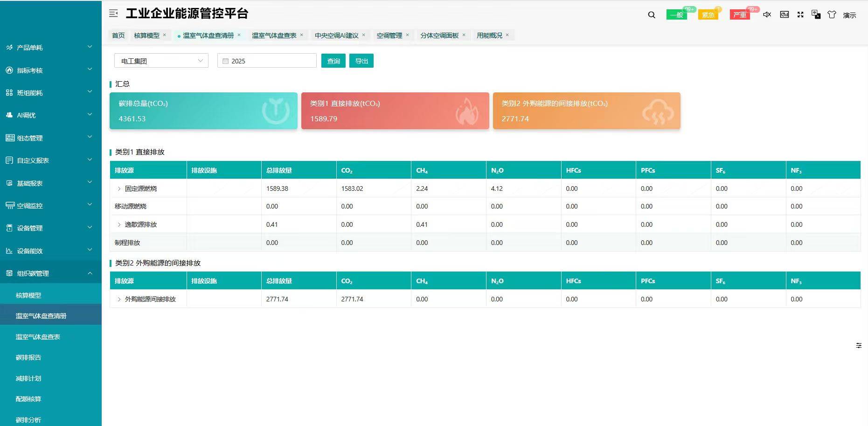Collapse the 组织碳管理 menu section
The width and height of the screenshot is (868, 426).
point(50,273)
